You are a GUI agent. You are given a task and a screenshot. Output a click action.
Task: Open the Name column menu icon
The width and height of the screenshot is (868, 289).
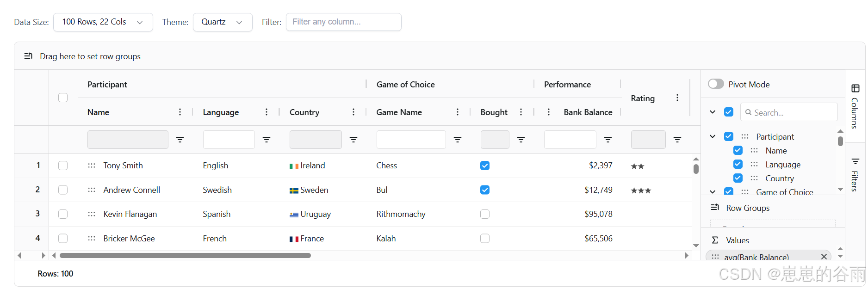pyautogui.click(x=180, y=112)
